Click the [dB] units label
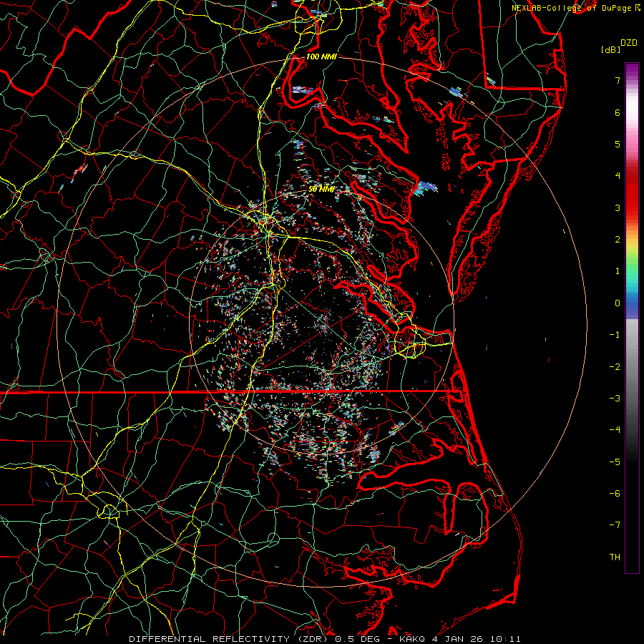This screenshot has height=644, width=644. point(610,49)
